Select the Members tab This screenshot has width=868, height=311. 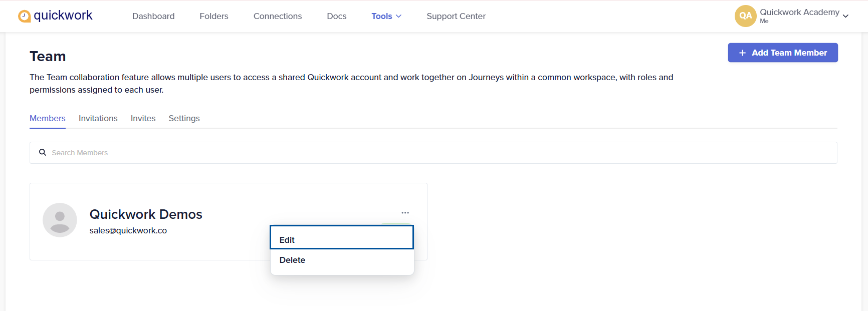pos(48,118)
